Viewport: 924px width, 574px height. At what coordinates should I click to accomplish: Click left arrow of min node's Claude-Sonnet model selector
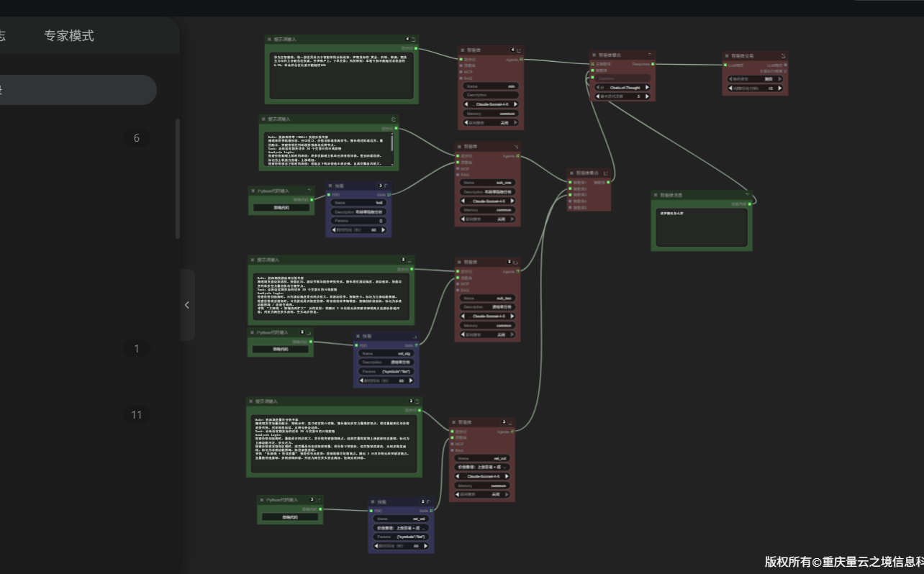(x=466, y=104)
